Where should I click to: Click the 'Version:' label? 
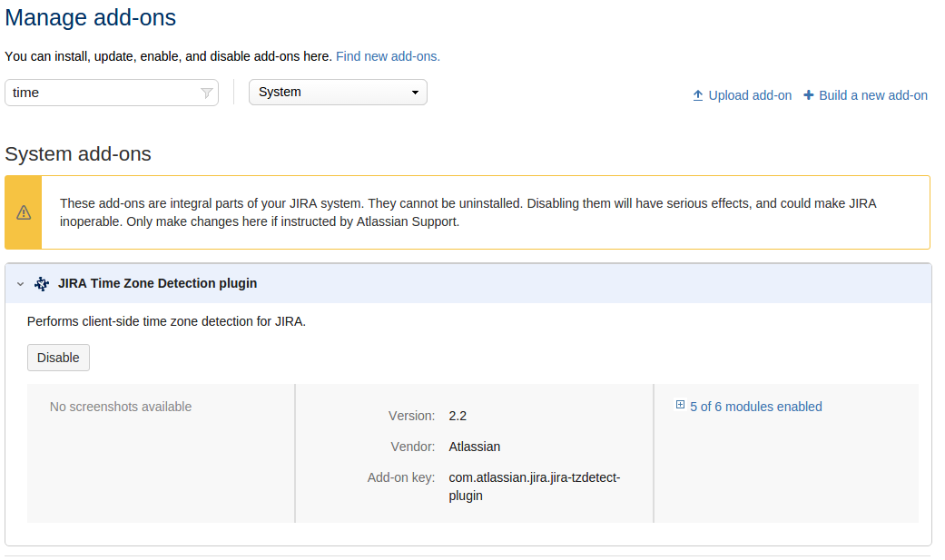tap(411, 416)
